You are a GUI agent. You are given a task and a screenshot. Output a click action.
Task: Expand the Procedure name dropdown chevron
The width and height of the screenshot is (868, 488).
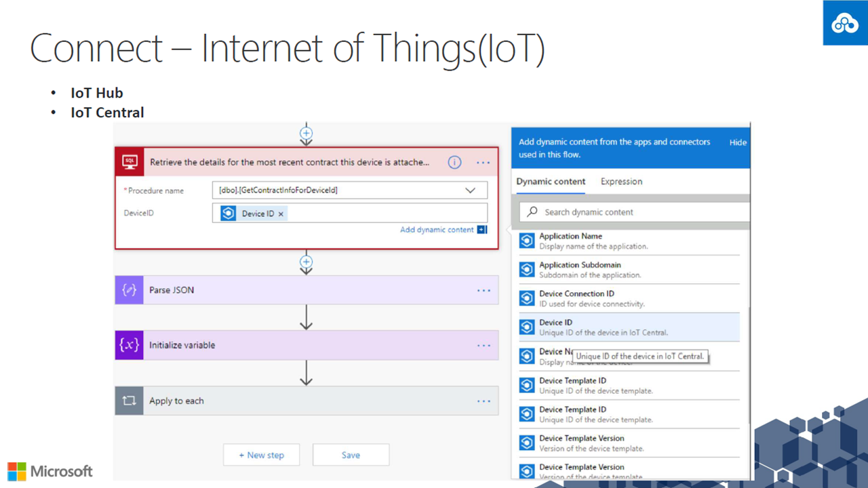click(x=470, y=190)
